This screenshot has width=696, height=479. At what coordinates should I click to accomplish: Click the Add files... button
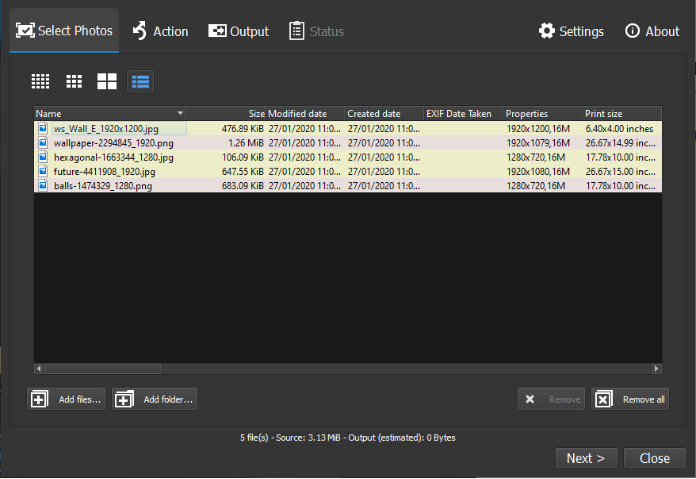(66, 399)
